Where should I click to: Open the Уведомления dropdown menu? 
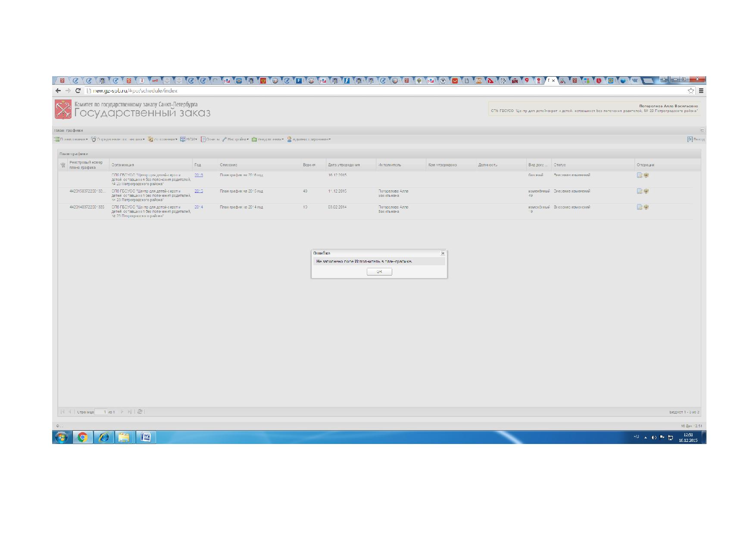tap(268, 140)
